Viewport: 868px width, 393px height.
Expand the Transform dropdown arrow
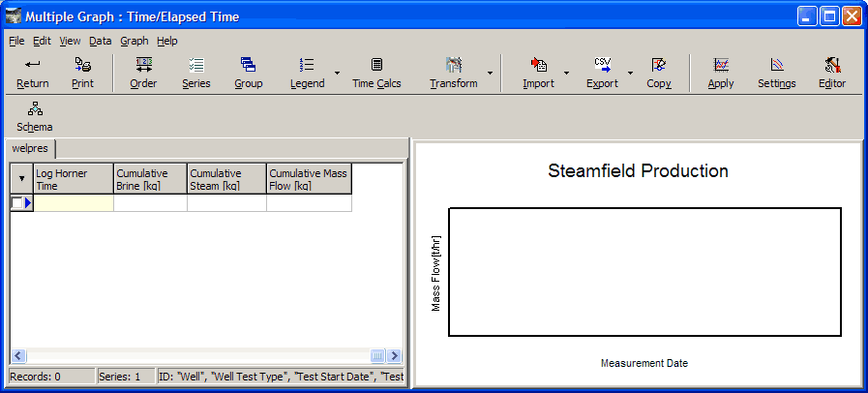[490, 73]
